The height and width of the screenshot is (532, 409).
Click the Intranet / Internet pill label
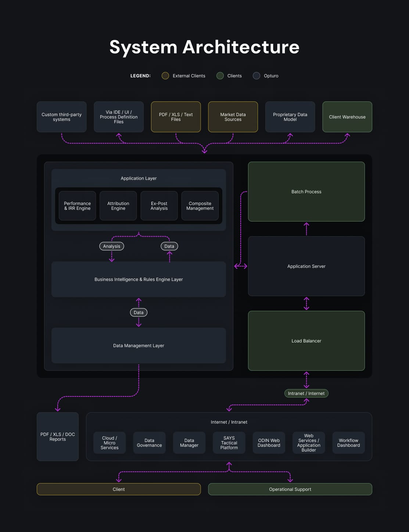click(306, 393)
